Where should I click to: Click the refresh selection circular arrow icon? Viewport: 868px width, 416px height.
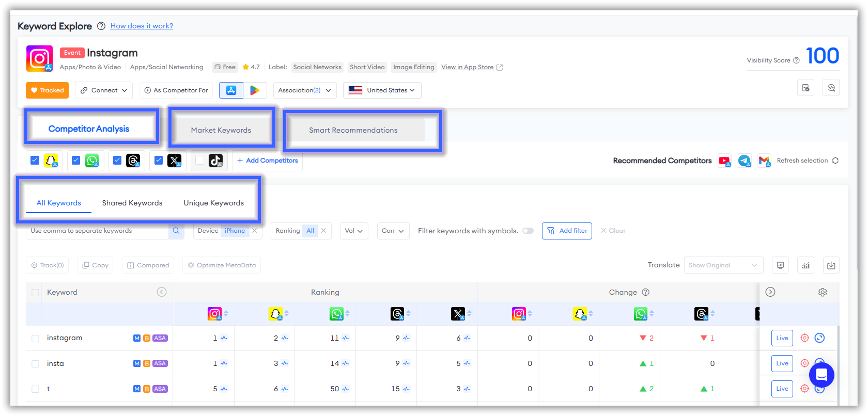tap(835, 161)
